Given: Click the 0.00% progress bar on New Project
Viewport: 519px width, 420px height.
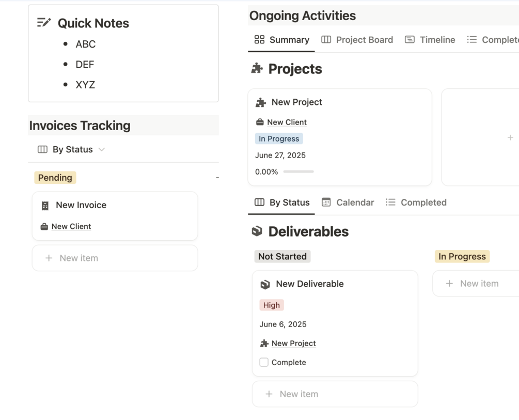Looking at the screenshot, I should point(298,172).
